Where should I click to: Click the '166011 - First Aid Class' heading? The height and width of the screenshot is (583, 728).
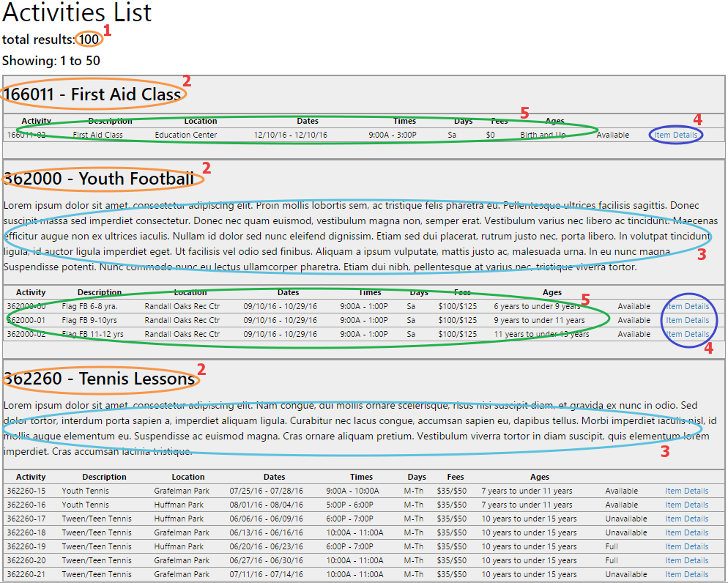[92, 94]
